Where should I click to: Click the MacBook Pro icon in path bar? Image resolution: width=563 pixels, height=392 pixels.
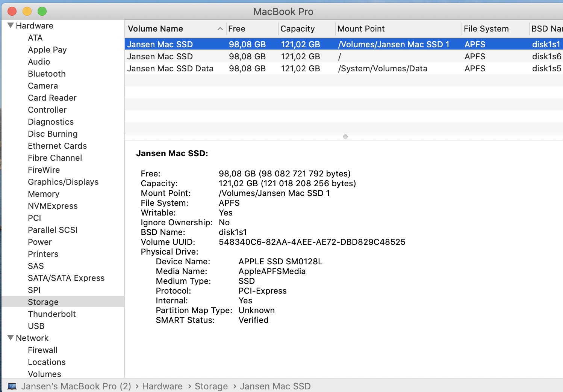(12, 386)
